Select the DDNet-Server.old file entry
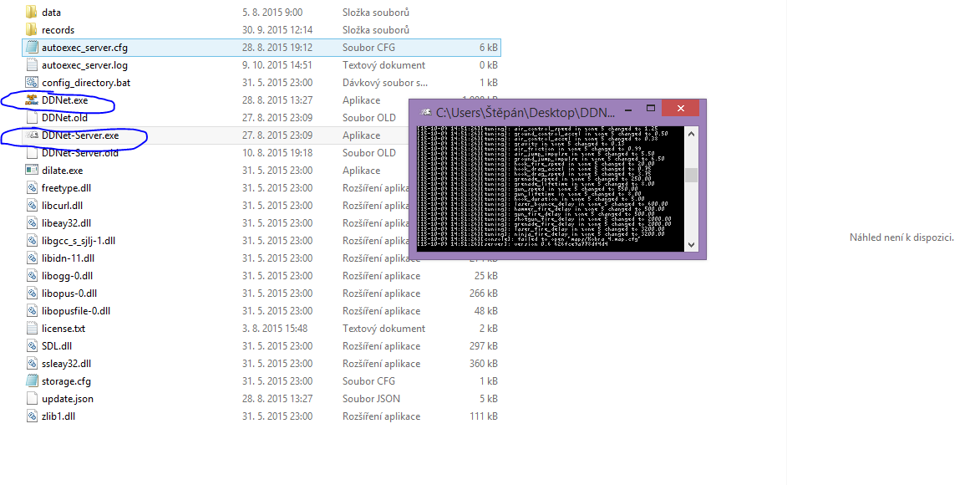This screenshot has height=485, width=980. [79, 153]
